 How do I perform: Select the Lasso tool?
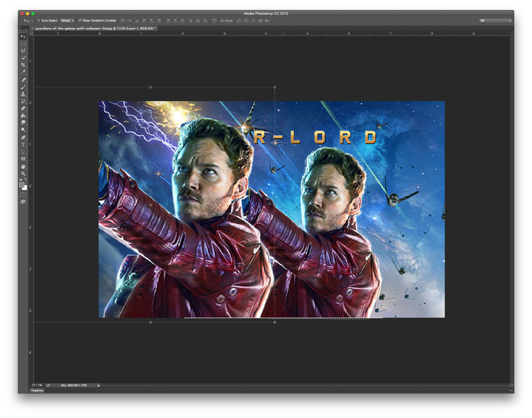[23, 50]
